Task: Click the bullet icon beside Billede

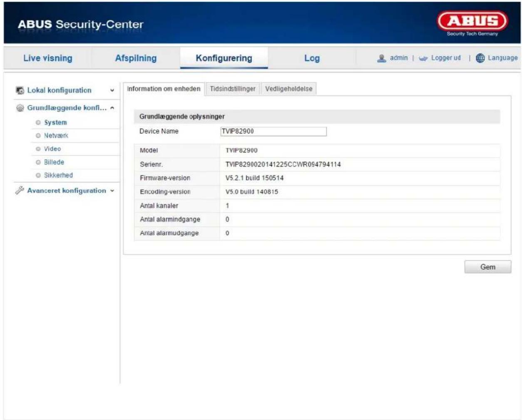Action: click(38, 162)
